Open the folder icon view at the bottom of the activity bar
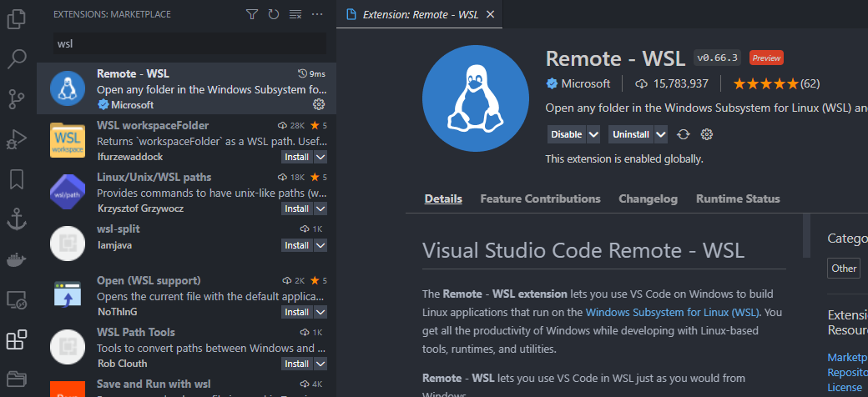868x397 pixels. click(x=17, y=379)
